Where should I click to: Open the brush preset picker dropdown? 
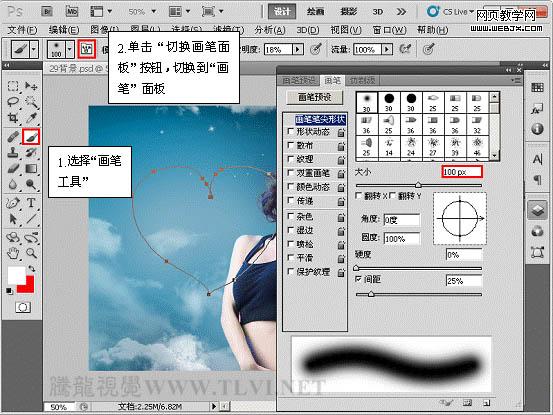[x=70, y=49]
